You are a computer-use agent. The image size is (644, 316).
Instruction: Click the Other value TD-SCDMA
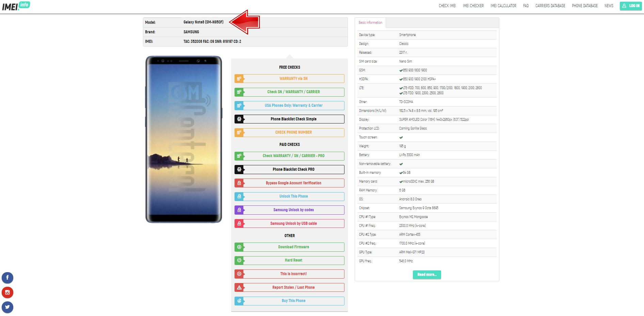406,102
